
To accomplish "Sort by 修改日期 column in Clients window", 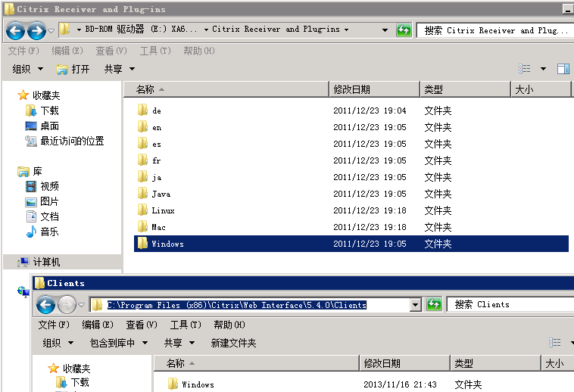I will pos(405,363).
